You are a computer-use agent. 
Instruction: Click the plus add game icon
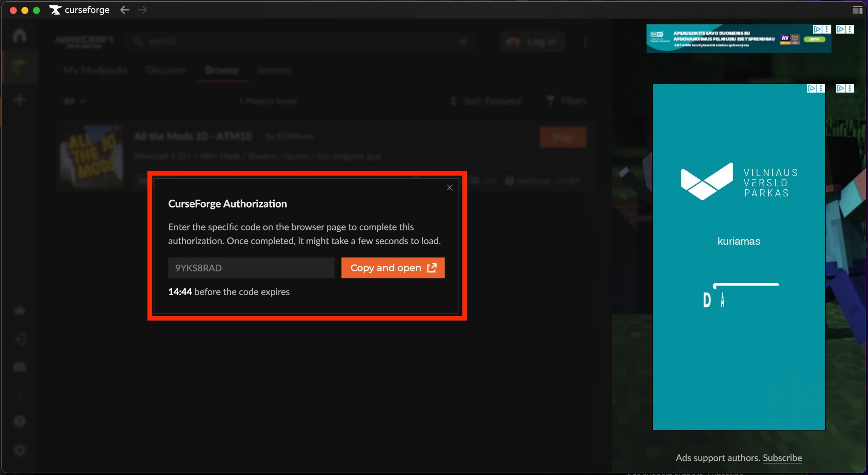tap(20, 100)
